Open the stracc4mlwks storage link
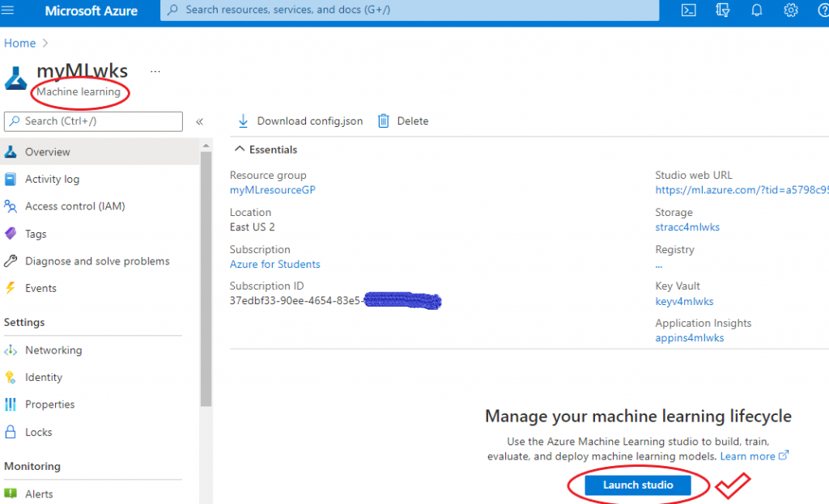Image resolution: width=829 pixels, height=504 pixels. [x=687, y=227]
